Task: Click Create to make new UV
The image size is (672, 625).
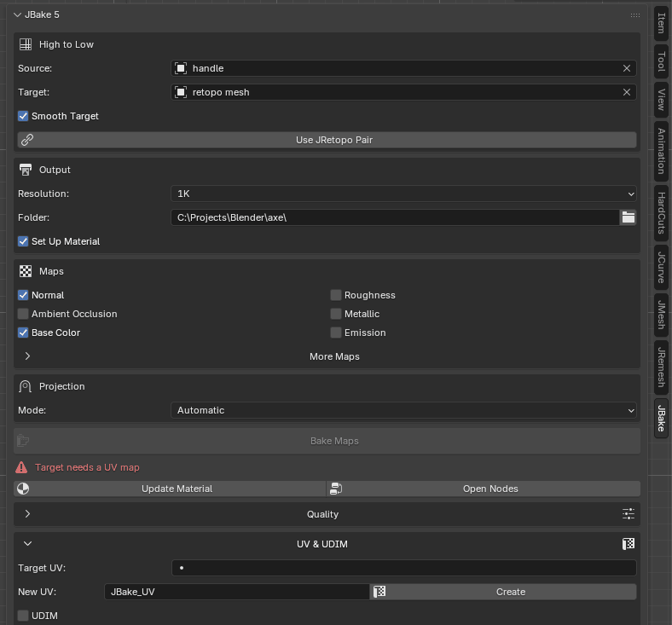Action: click(x=503, y=592)
